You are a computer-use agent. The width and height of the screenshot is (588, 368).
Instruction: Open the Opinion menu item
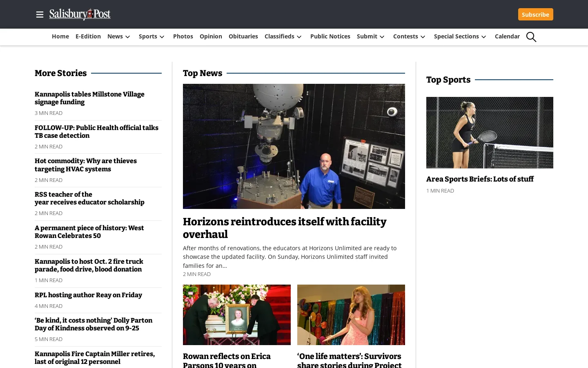click(211, 36)
